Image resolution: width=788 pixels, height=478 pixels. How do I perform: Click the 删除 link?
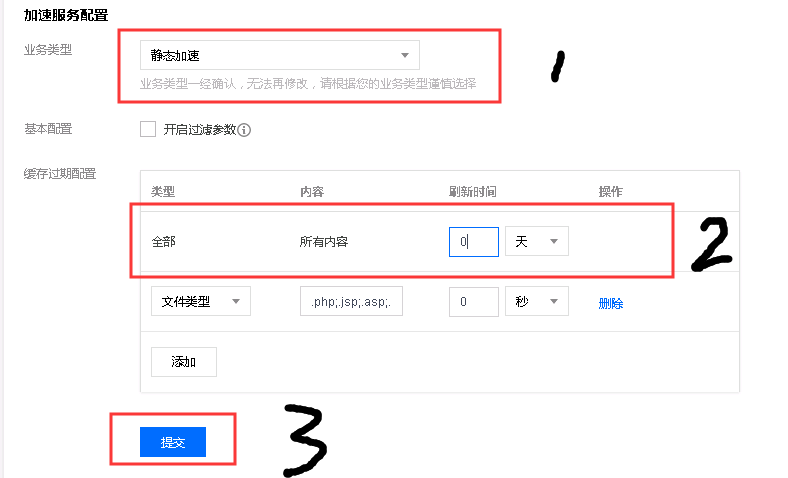pos(610,303)
